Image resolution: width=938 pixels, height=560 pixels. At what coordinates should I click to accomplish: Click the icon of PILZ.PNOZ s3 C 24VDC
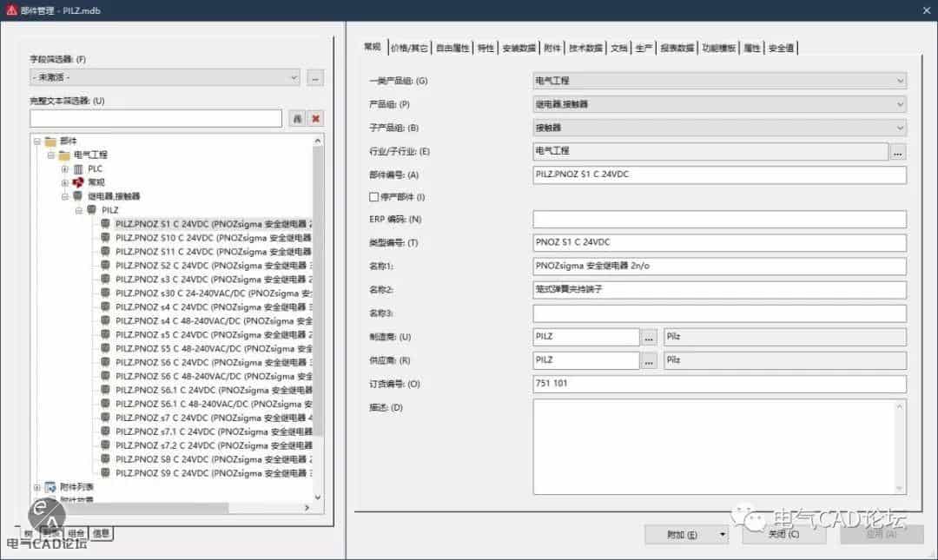[105, 279]
